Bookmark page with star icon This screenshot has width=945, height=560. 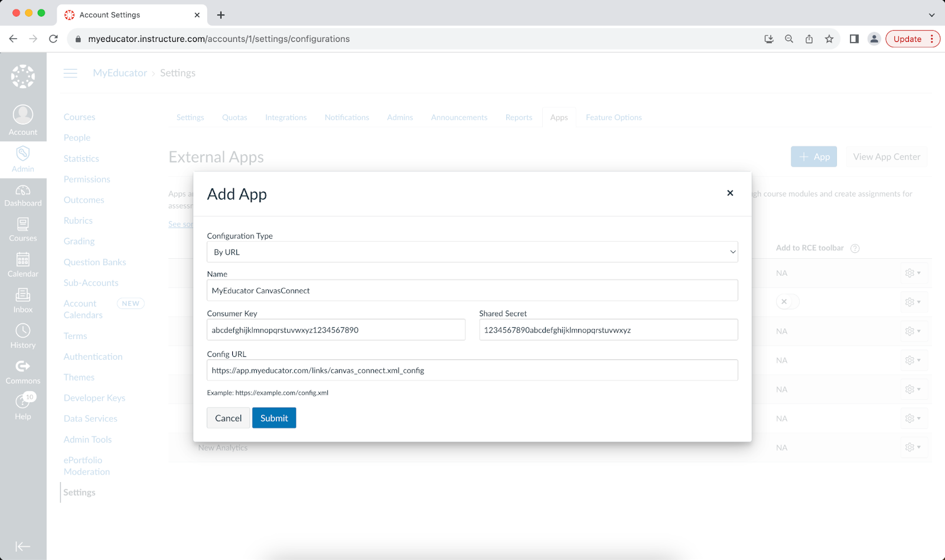(829, 39)
